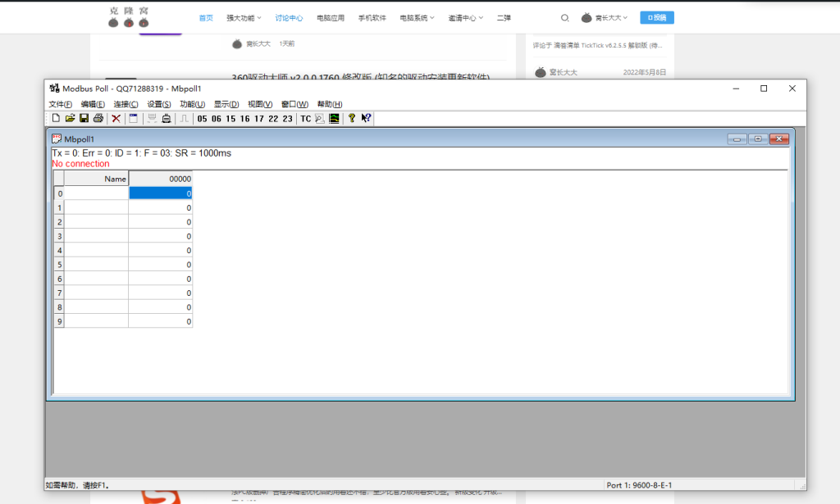This screenshot has height=504, width=840.
Task: Open the 设置(S) menu
Action: point(159,104)
